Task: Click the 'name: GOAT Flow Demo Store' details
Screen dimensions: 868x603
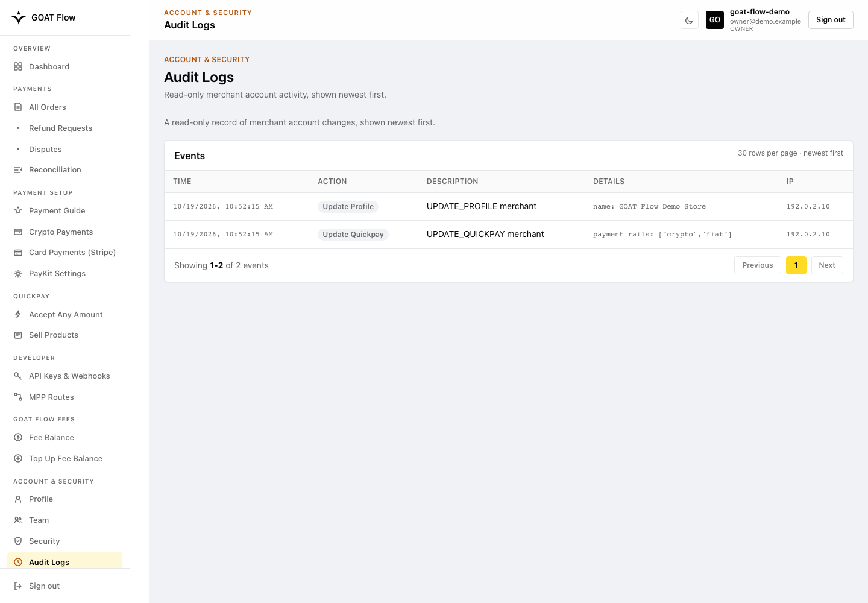Action: tap(649, 207)
